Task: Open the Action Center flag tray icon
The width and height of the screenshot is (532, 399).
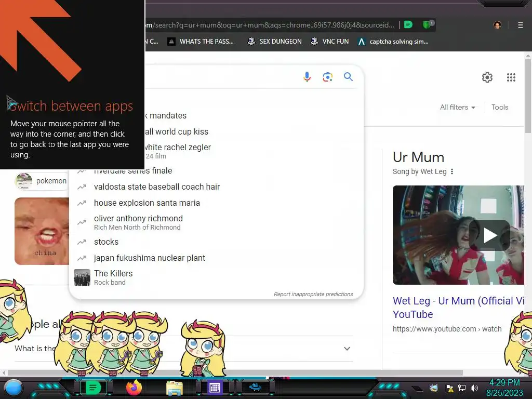Action: click(449, 388)
